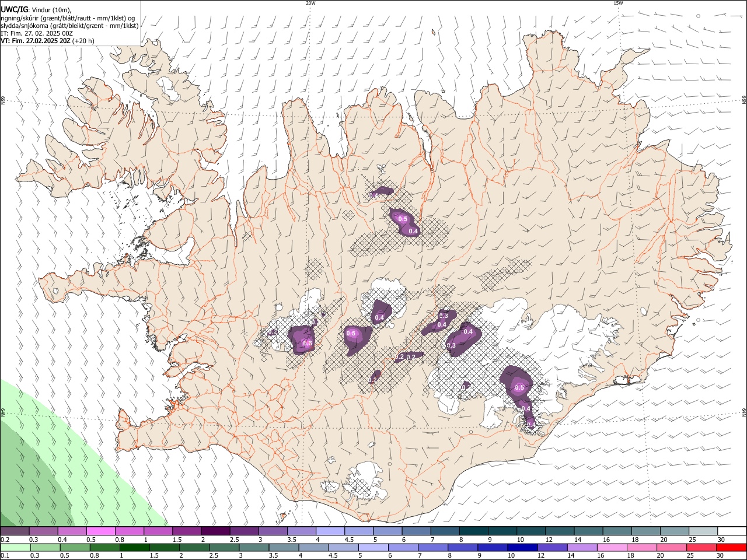
Task: Click the crimson 25–30 swatch, bottom legend row
Action: (x=701, y=547)
